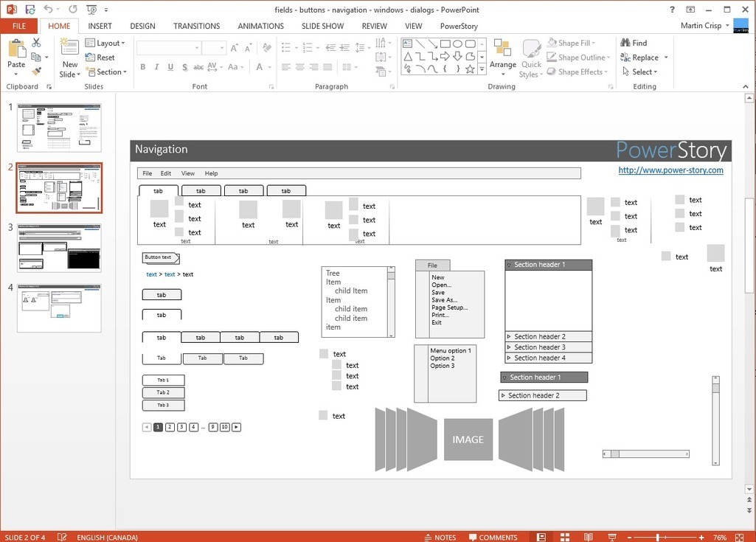Open the power-story.com hyperlink on the slide

coord(670,170)
